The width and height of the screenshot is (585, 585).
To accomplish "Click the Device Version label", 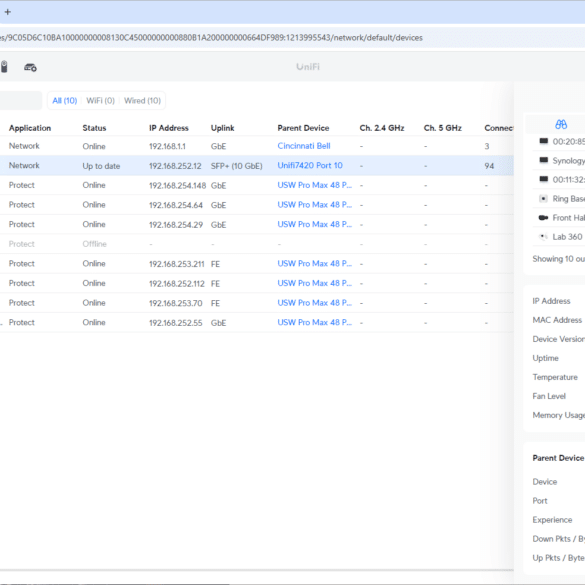I will 559,339.
